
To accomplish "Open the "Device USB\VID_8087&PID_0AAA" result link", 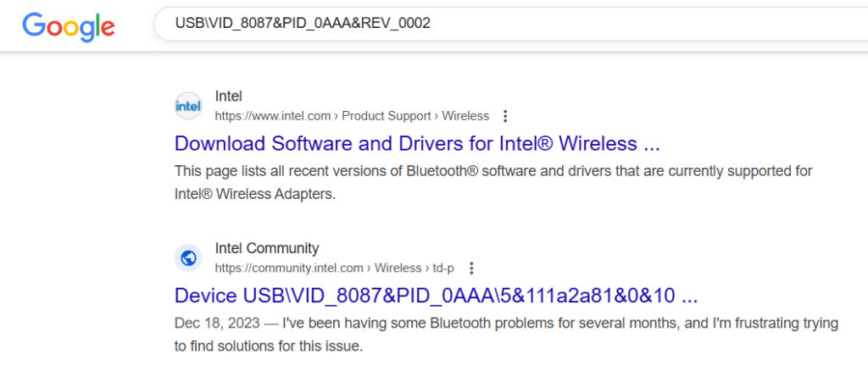I will click(x=436, y=296).
